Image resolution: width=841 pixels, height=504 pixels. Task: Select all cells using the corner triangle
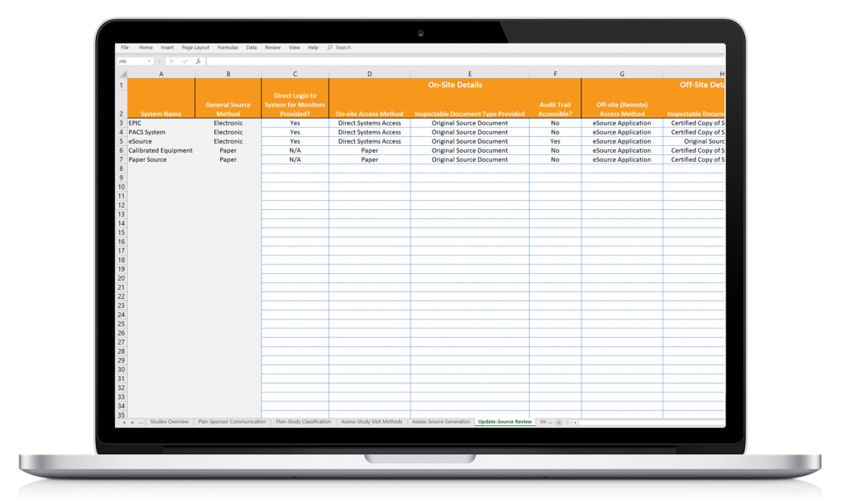pos(123,74)
